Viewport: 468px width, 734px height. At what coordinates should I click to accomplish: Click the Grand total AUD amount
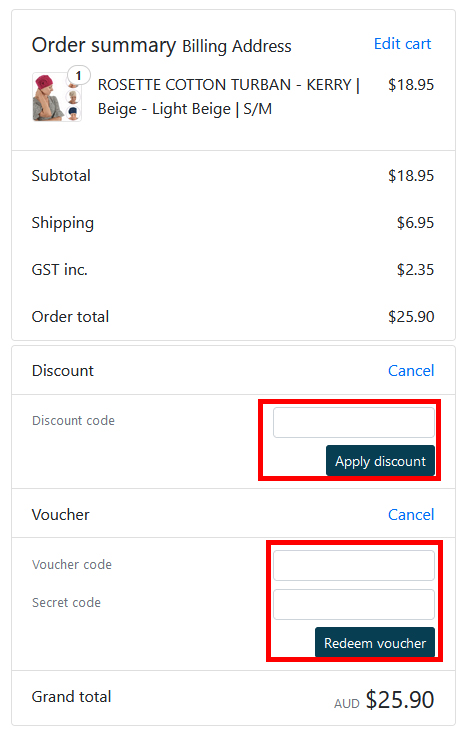pos(384,700)
